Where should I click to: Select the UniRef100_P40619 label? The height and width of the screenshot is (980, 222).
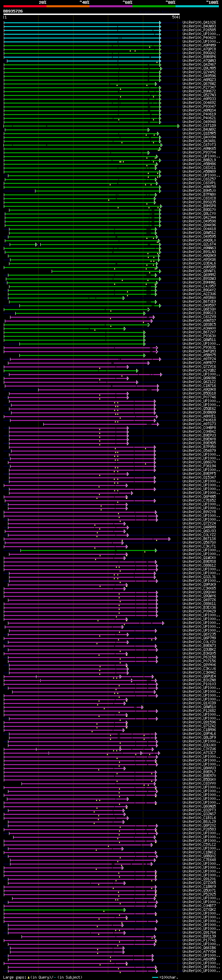click(199, 114)
